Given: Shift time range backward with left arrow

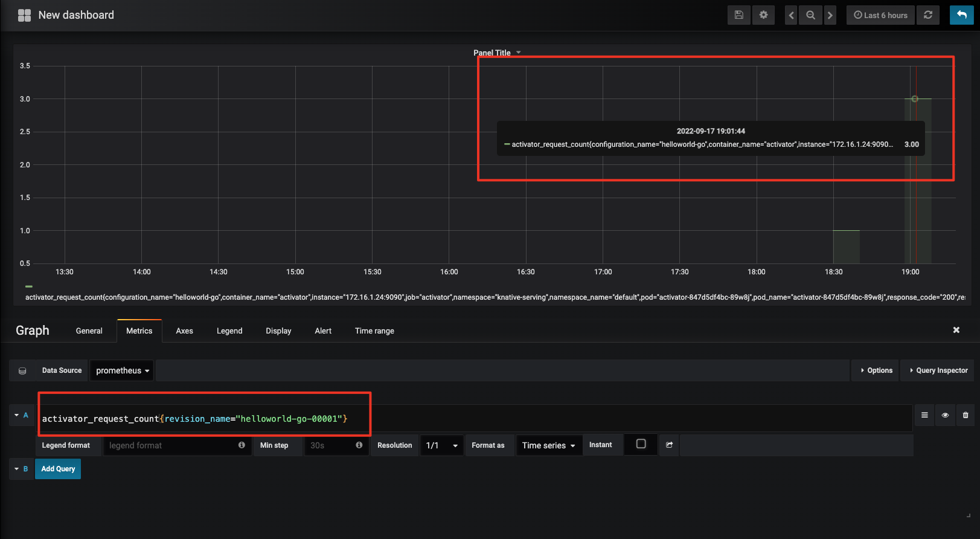Looking at the screenshot, I should point(791,15).
